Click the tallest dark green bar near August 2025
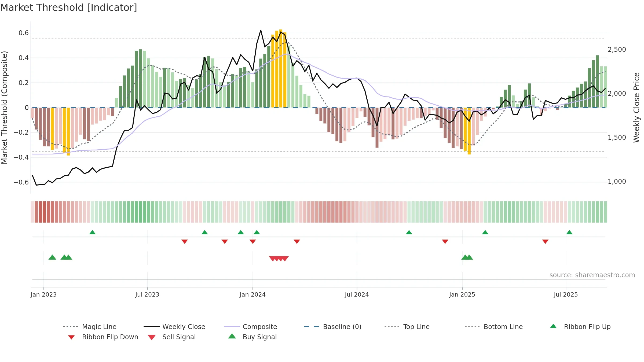The width and height of the screenshot is (644, 362). point(598,82)
